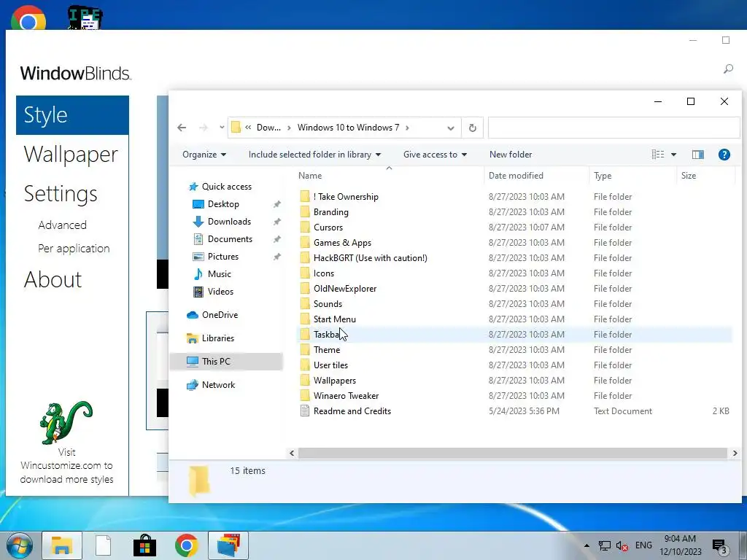This screenshot has width=747, height=560.
Task: Click the Wincustomize gecko mascot image
Action: (66, 422)
